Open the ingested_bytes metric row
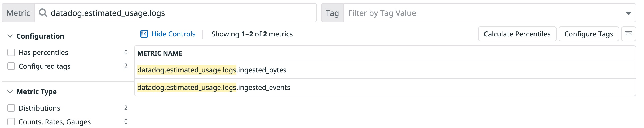 tap(385, 70)
